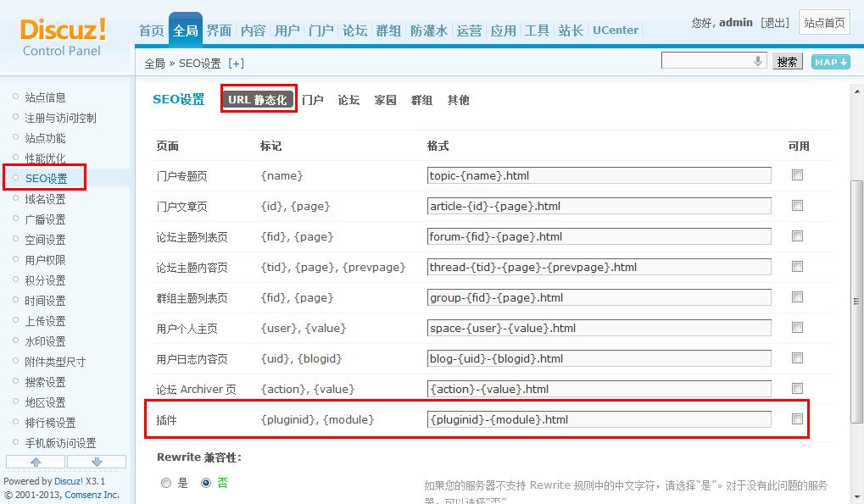The width and height of the screenshot is (864, 504).
Task: Switch to the 家园 tab
Action: pyautogui.click(x=384, y=99)
